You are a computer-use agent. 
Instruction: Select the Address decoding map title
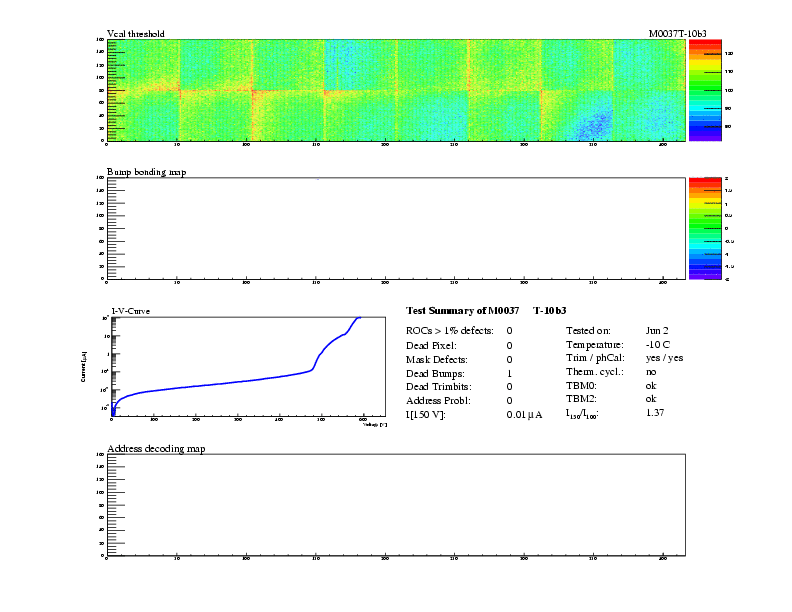(155, 448)
